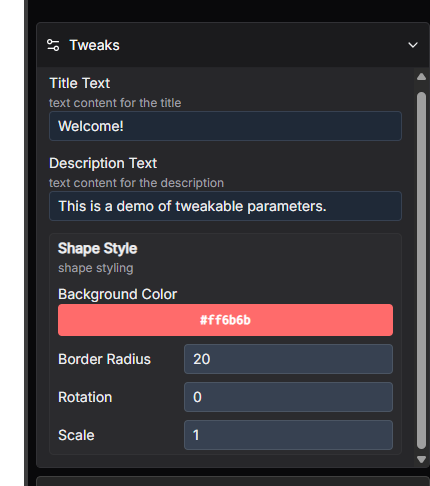Click the scrollbar up arrow

(421, 77)
